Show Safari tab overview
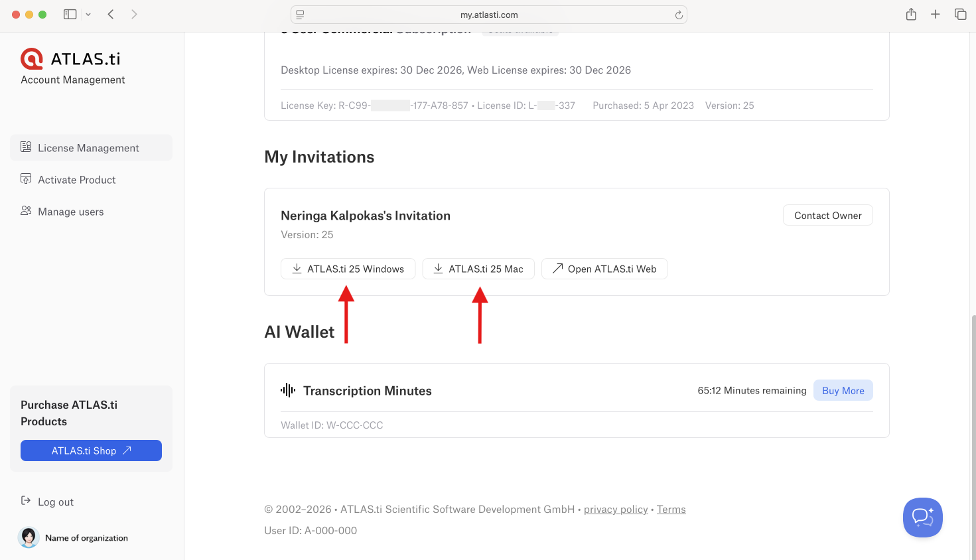This screenshot has width=976, height=560. coord(960,14)
